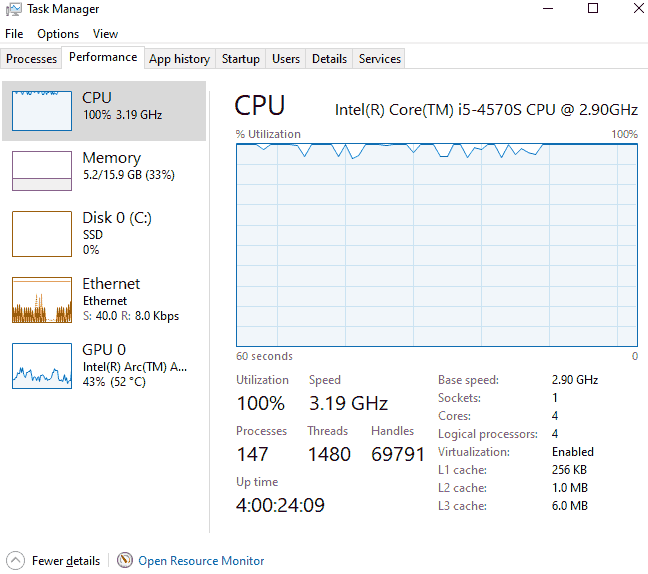Screen dimensions: 648x574
Task: Click the L2 cache 1.0 MB value
Action: point(569,488)
